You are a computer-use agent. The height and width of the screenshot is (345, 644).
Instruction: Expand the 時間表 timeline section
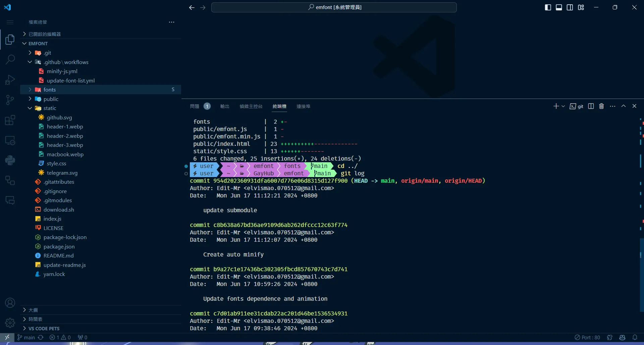tap(101, 319)
